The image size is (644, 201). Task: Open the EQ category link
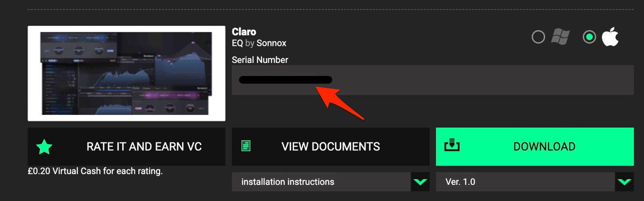pos(237,43)
